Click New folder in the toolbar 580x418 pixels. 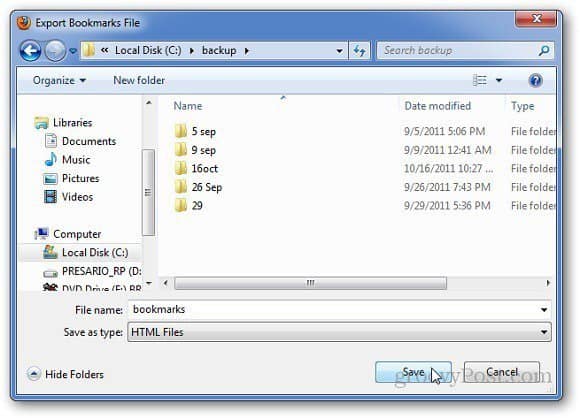(139, 80)
